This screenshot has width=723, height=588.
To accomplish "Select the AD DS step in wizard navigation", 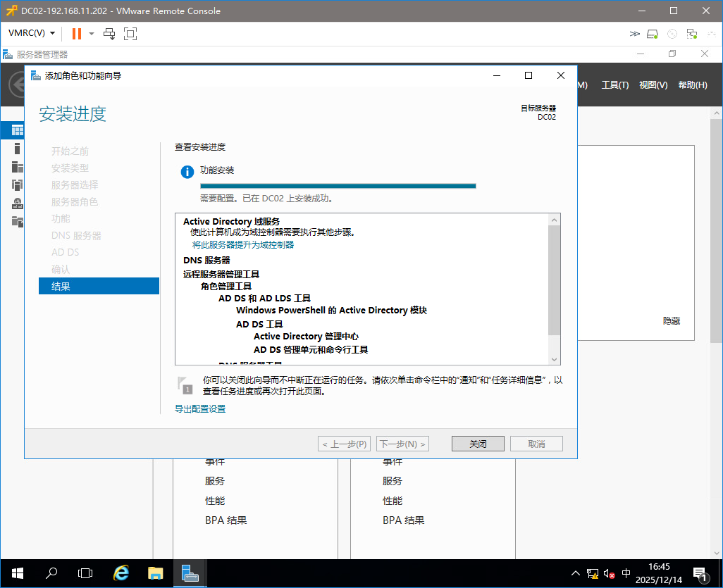I will pyautogui.click(x=65, y=253).
